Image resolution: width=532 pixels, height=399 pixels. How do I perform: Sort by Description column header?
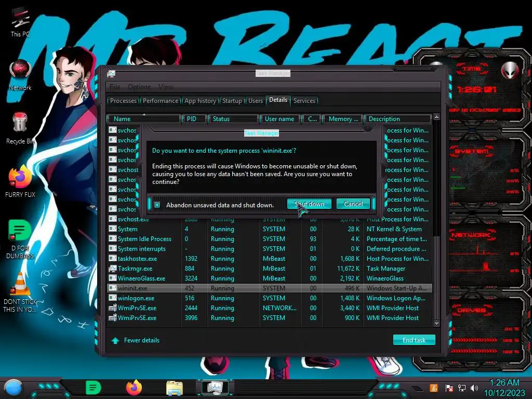pos(397,119)
